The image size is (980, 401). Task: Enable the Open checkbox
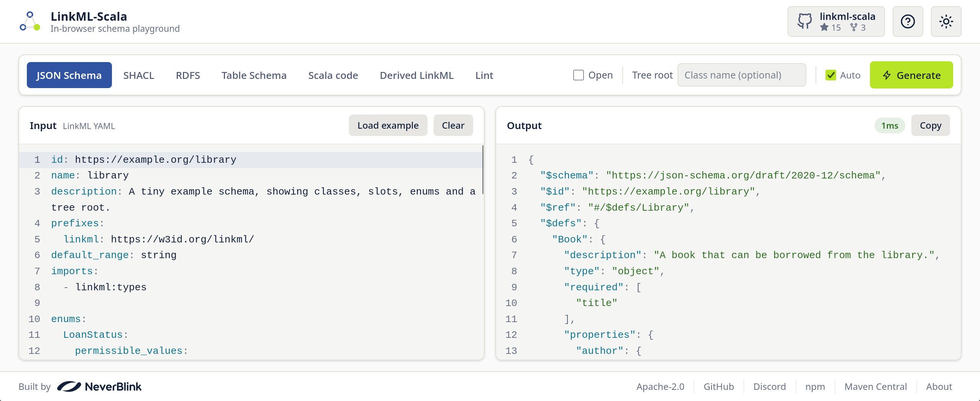pyautogui.click(x=578, y=75)
